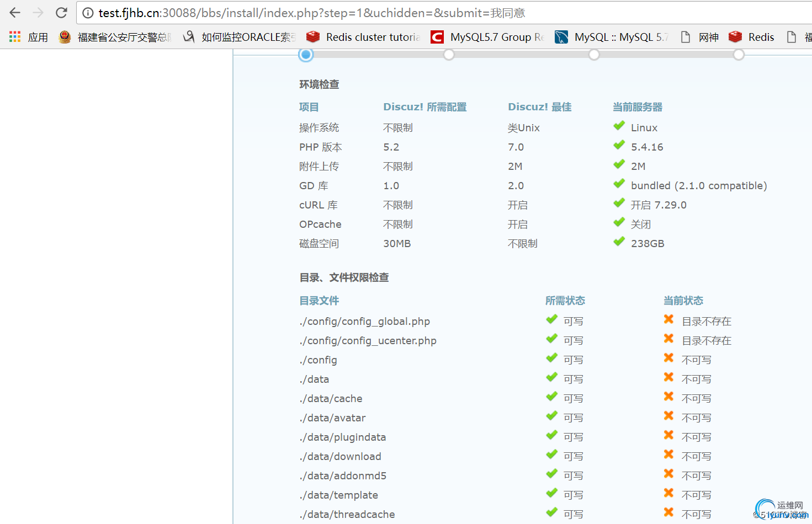Select the ./data/addonmd5 path text

(343, 476)
